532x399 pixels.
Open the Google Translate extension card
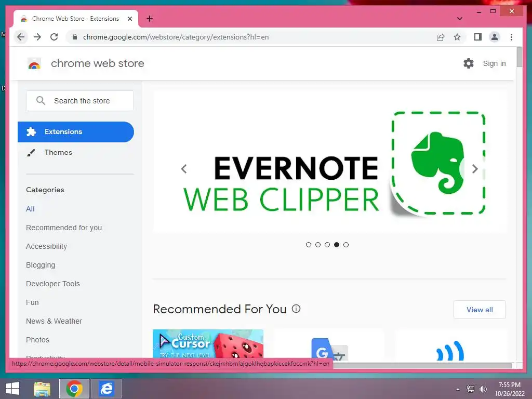328,344
